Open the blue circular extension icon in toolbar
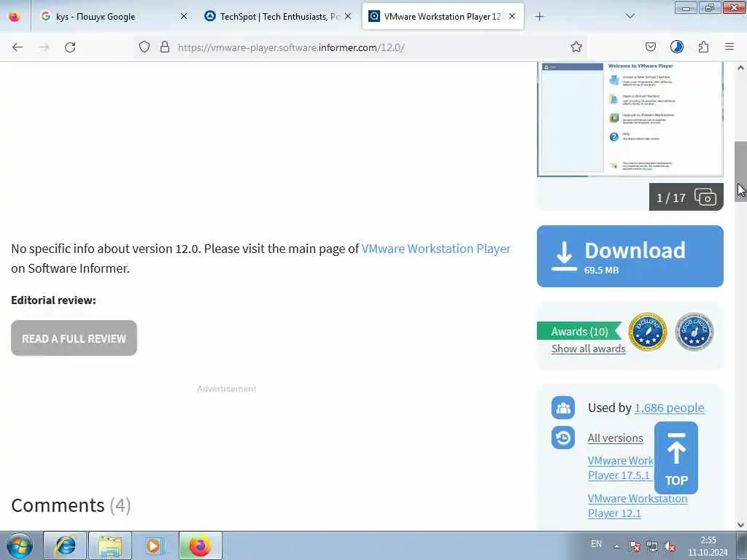The image size is (747, 560). click(x=676, y=47)
